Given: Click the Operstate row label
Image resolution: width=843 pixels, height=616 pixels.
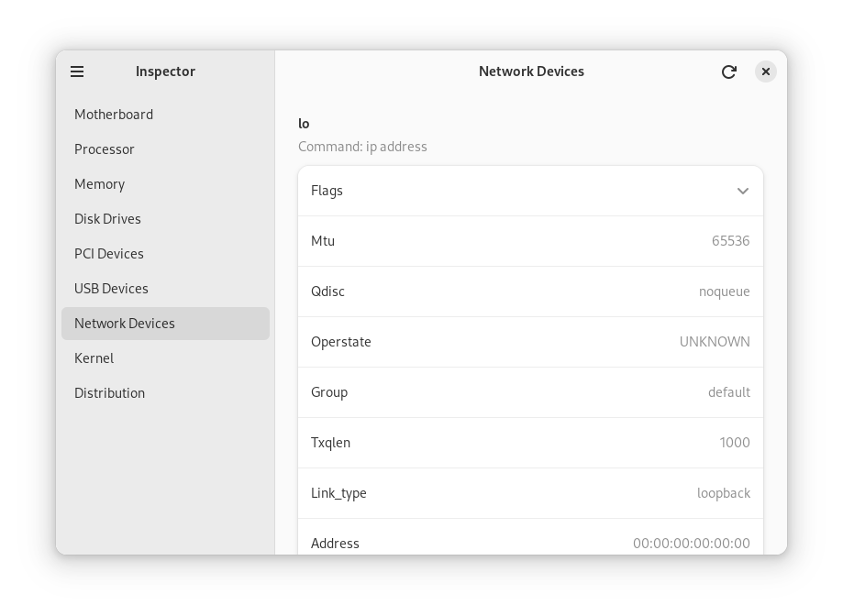Looking at the screenshot, I should pos(341,342).
